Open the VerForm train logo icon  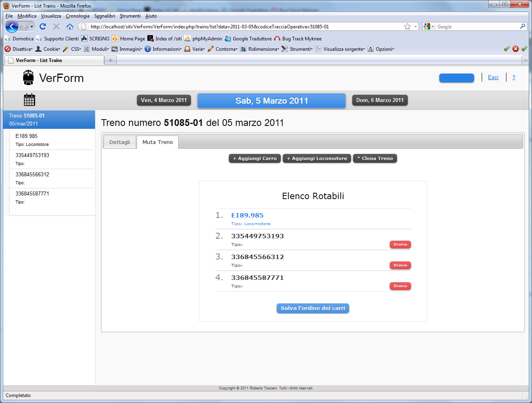[x=28, y=78]
